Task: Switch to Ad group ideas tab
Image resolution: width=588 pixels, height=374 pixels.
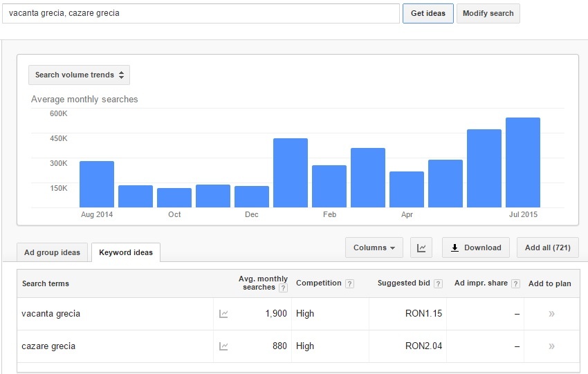Action: click(52, 252)
